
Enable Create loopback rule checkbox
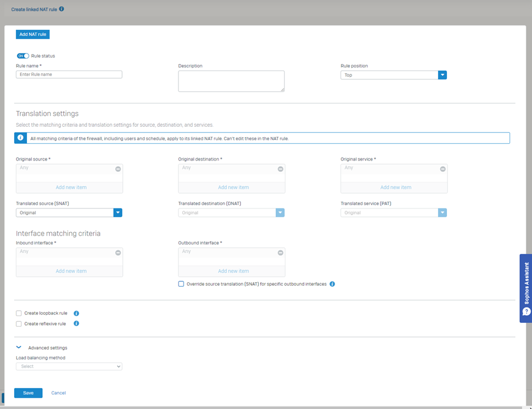click(x=19, y=313)
